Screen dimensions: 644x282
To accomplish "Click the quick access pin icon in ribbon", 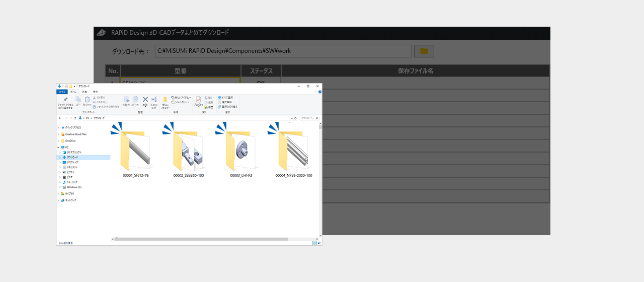I will (x=65, y=100).
